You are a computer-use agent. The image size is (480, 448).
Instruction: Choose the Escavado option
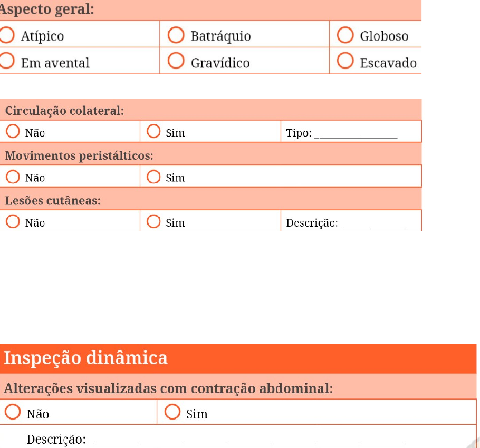345,61
